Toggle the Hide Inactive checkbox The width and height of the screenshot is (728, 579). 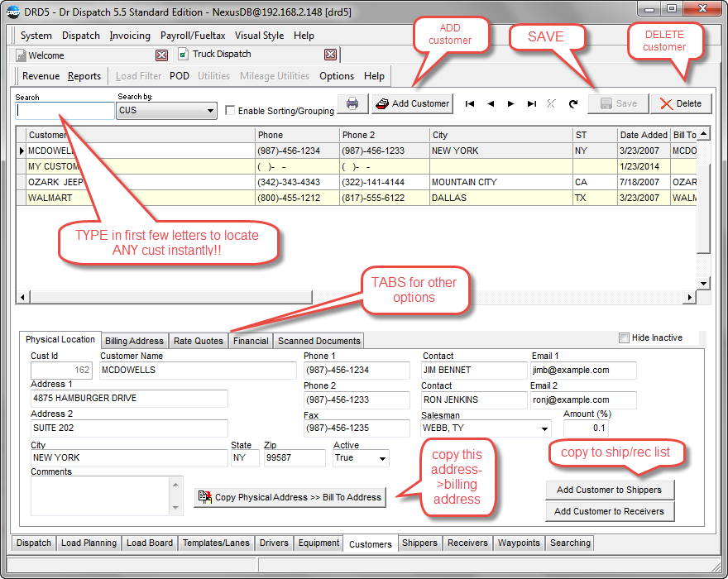coord(624,337)
